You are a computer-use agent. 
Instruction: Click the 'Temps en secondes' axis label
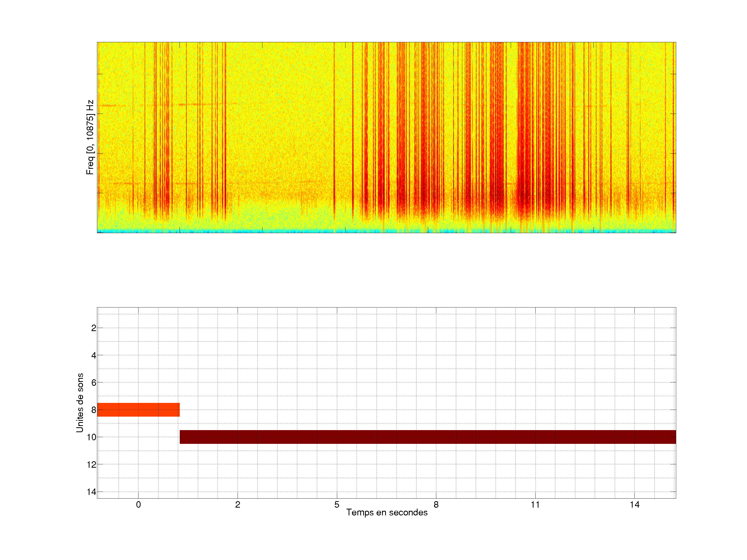click(387, 512)
